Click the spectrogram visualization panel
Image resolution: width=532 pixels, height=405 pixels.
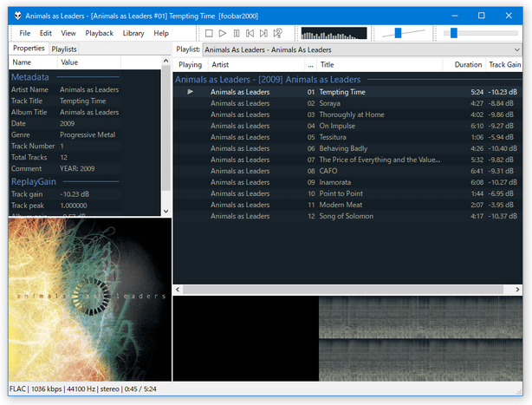tap(347, 338)
